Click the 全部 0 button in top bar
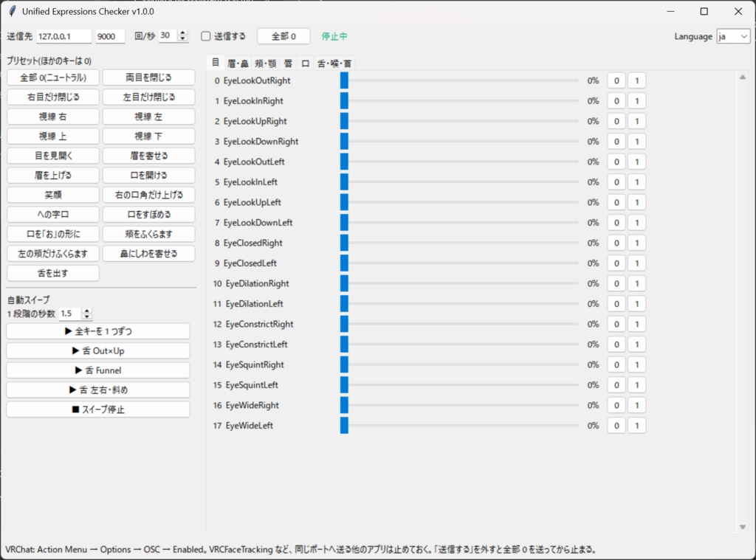 click(283, 36)
